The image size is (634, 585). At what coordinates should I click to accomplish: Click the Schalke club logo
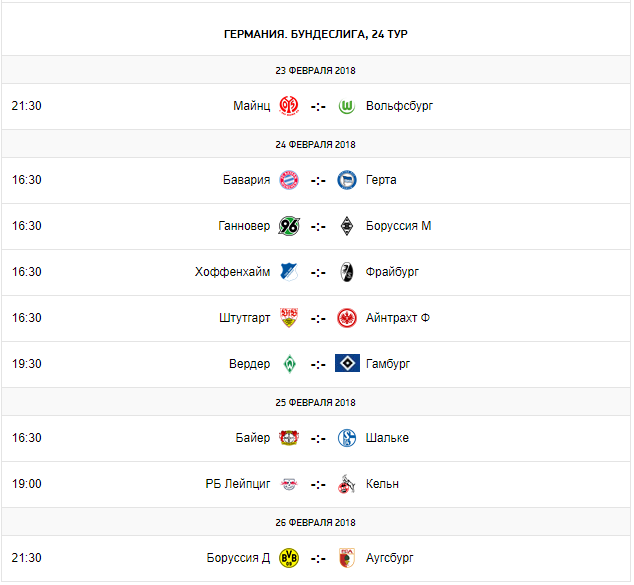click(x=347, y=438)
